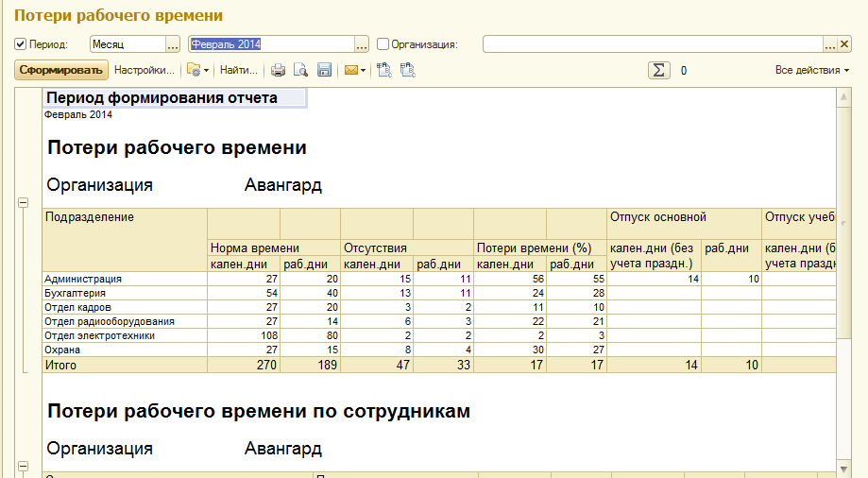Open the Организация selection list button

(x=830, y=44)
